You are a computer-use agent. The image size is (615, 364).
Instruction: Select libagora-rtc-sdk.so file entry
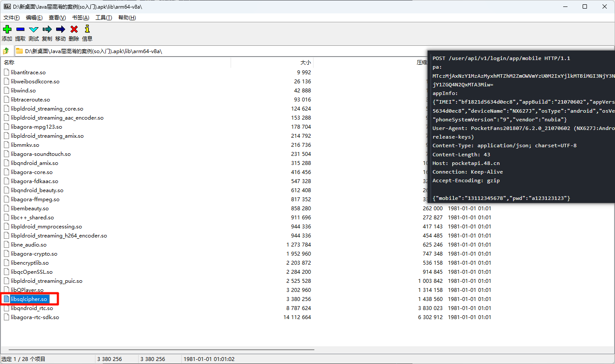pyautogui.click(x=35, y=317)
